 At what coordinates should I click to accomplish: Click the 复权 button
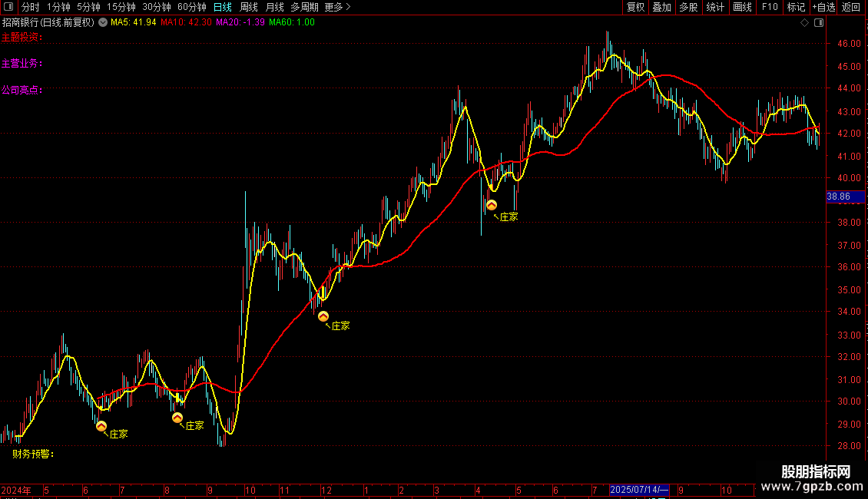[x=635, y=7]
